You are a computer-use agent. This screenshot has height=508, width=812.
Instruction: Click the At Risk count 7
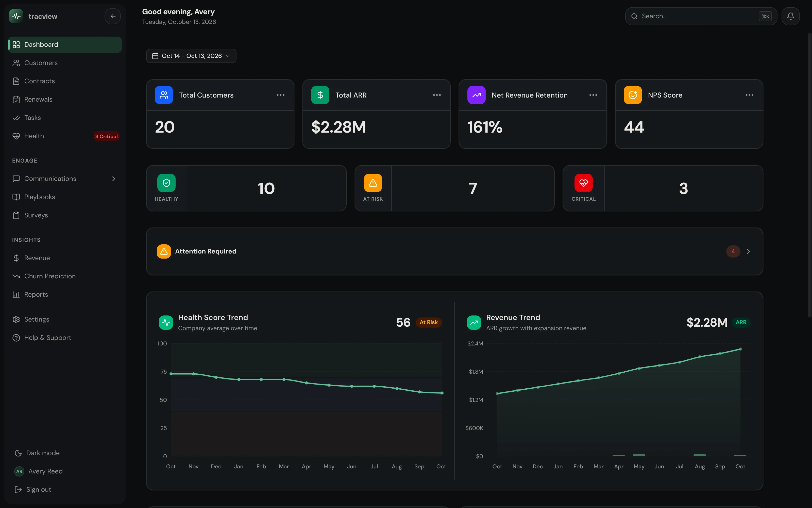tap(473, 188)
